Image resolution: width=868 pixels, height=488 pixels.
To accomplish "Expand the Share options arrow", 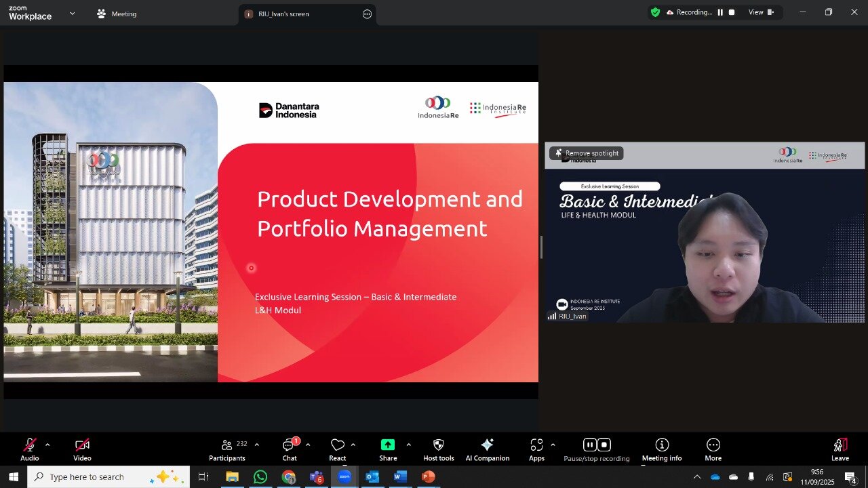I will pyautogui.click(x=408, y=445).
